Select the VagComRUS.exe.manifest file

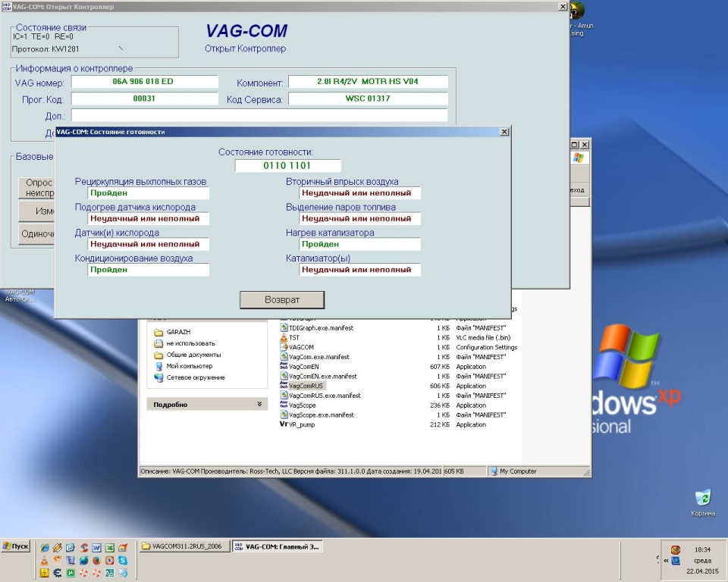pyautogui.click(x=320, y=396)
